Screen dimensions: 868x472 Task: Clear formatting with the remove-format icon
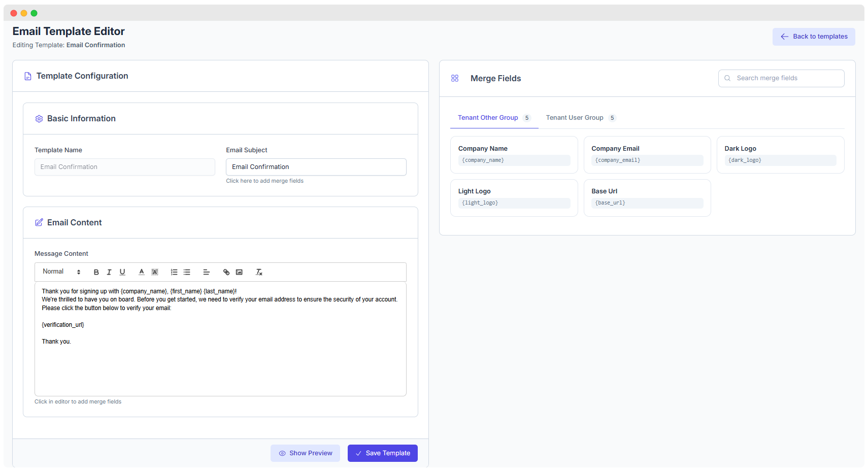(259, 272)
